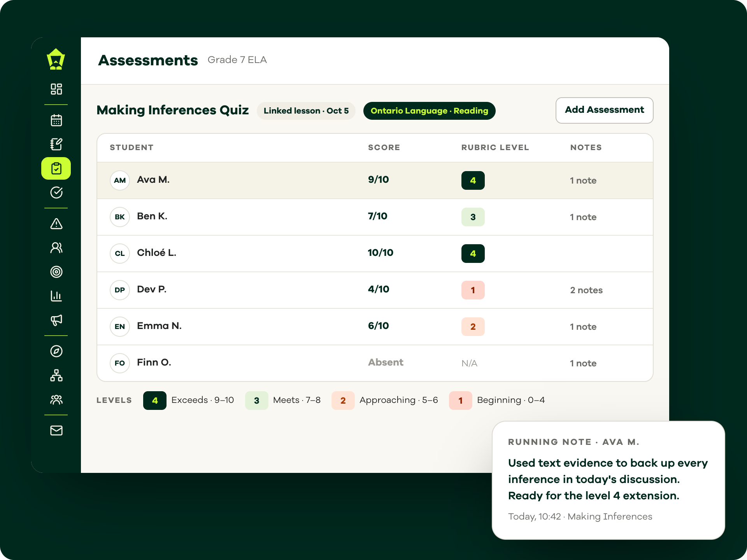Click the Exceeds level 4 legend badge
The height and width of the screenshot is (560, 747).
tap(155, 401)
